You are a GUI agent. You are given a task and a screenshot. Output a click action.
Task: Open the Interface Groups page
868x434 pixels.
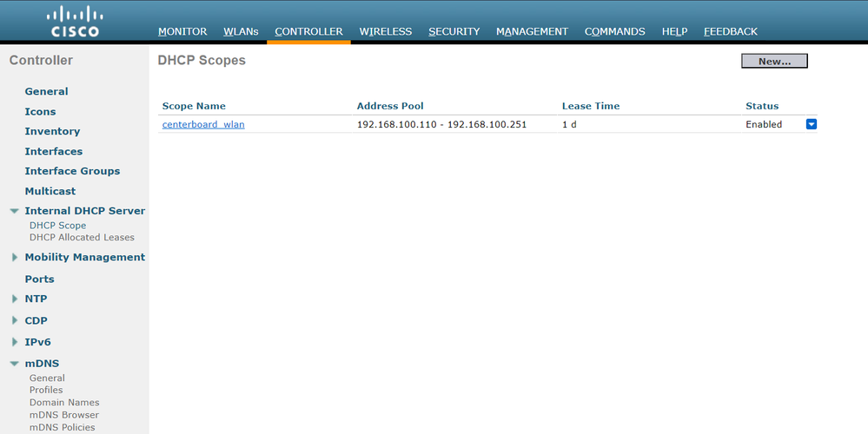pos(72,171)
